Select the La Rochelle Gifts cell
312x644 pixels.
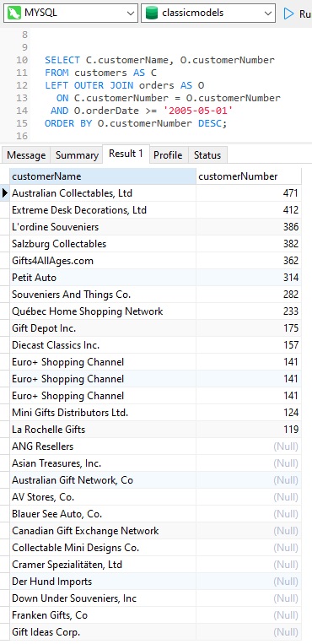click(x=103, y=430)
